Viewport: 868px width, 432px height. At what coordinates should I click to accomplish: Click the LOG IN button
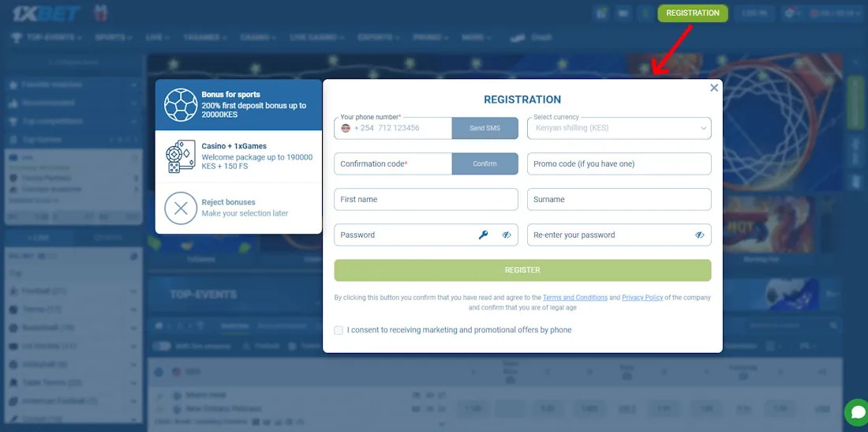click(x=754, y=13)
